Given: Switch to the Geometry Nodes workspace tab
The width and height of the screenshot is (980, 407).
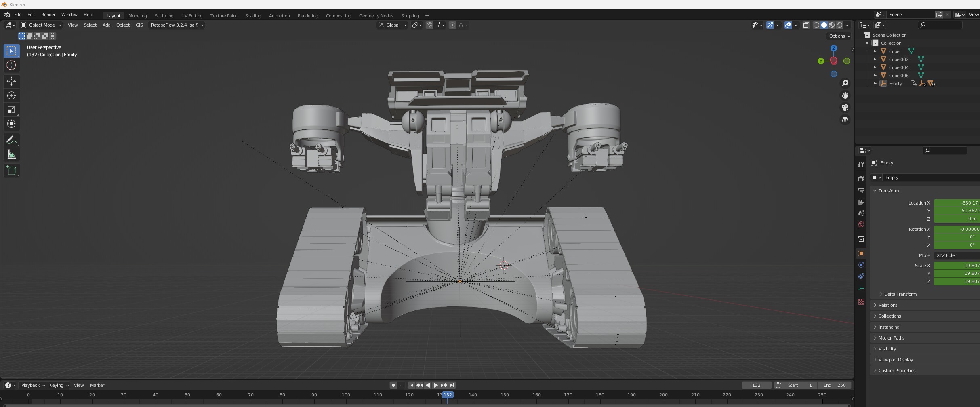Looking at the screenshot, I should point(376,16).
